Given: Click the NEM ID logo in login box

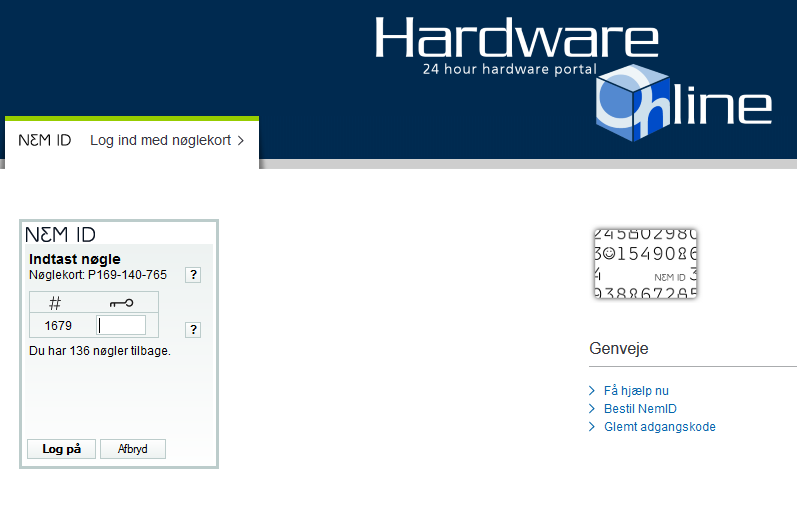Looking at the screenshot, I should click(60, 235).
